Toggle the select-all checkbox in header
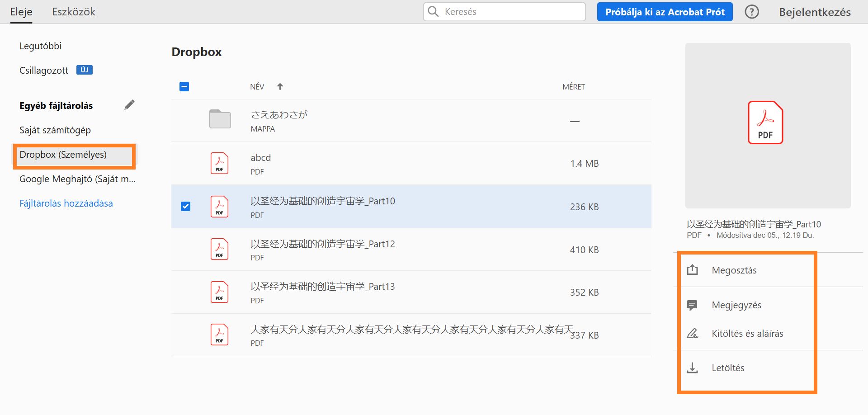 tap(184, 86)
